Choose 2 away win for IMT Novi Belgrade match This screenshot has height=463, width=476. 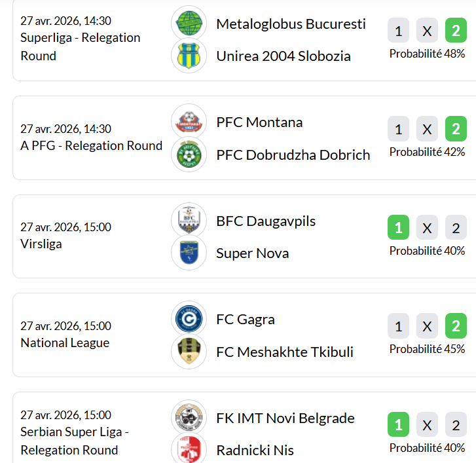456,425
